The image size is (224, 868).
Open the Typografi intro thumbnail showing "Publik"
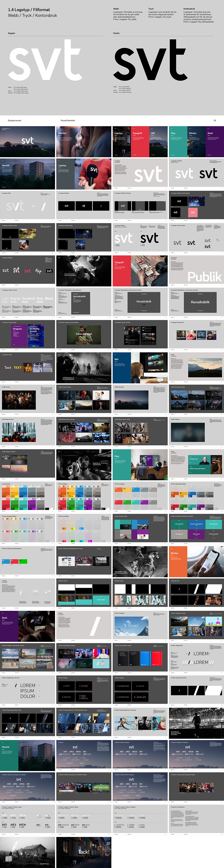(196, 271)
